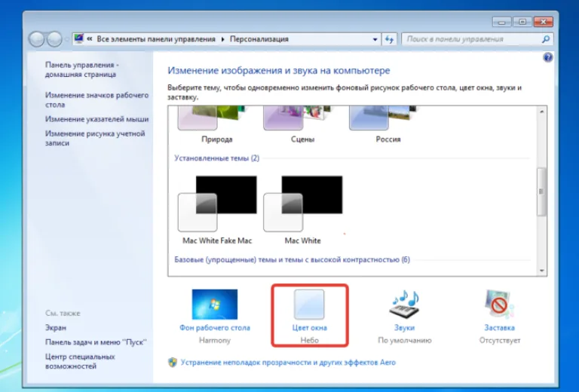Expand the breadcrumb chevron before 'Все элементы'

pyautogui.click(x=90, y=38)
